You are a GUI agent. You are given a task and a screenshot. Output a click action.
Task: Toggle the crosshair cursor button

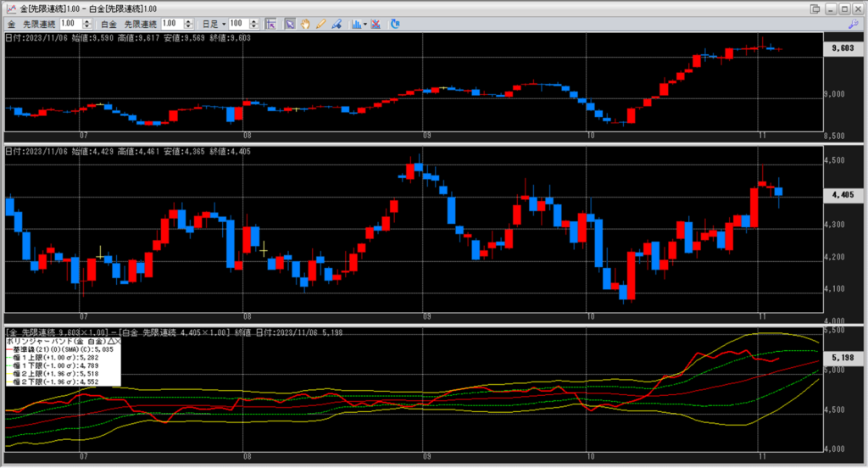coord(271,24)
